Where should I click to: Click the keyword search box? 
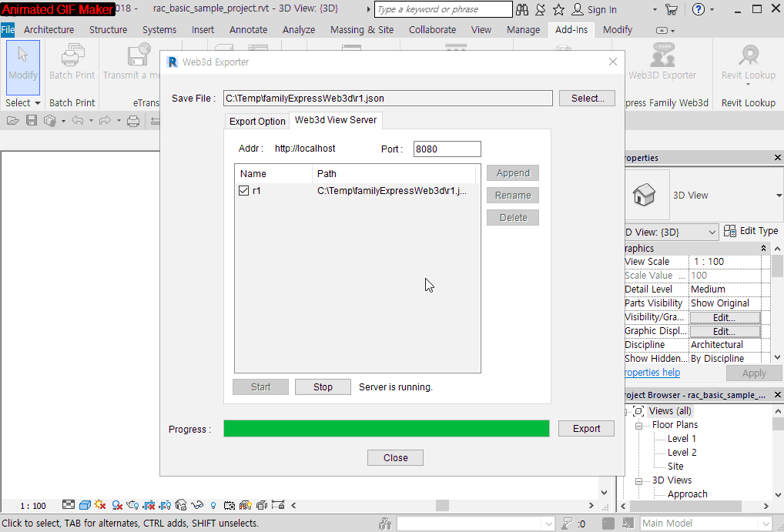(443, 9)
